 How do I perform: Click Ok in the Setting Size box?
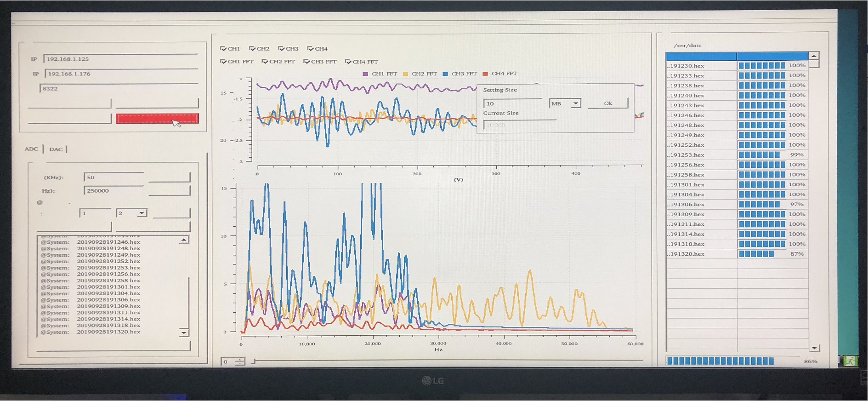(x=608, y=103)
